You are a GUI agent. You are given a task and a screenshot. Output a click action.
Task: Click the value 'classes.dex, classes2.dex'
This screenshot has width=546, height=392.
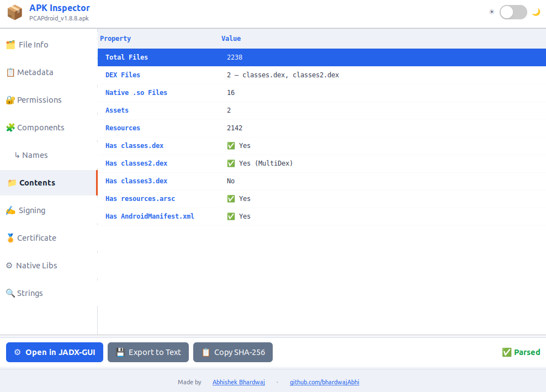[290, 75]
